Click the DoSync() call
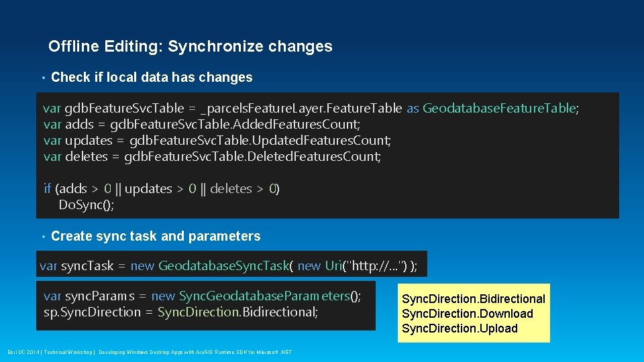 [87, 204]
